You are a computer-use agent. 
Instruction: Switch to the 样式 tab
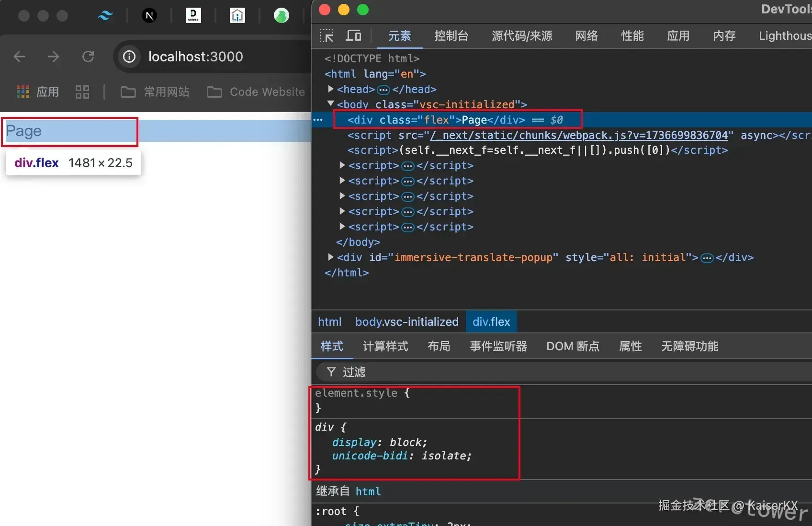coord(332,346)
